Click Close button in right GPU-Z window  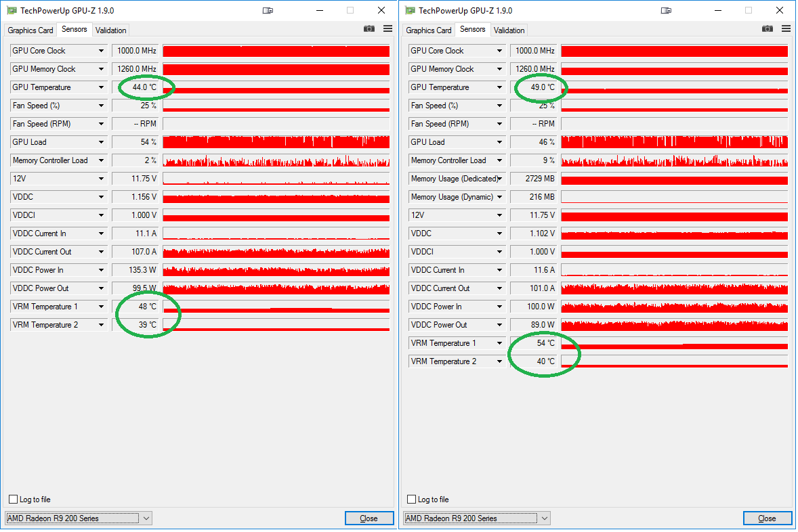[768, 518]
